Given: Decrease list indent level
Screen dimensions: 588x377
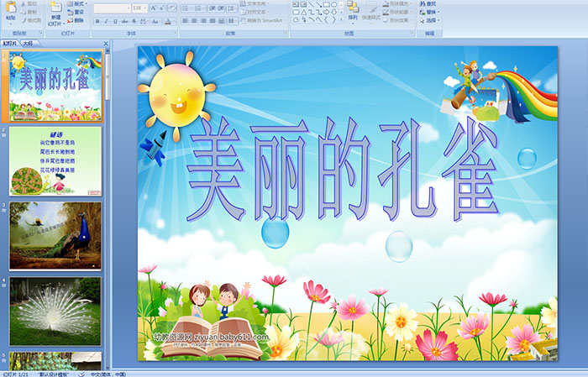Looking at the screenshot, I should click(x=213, y=8).
